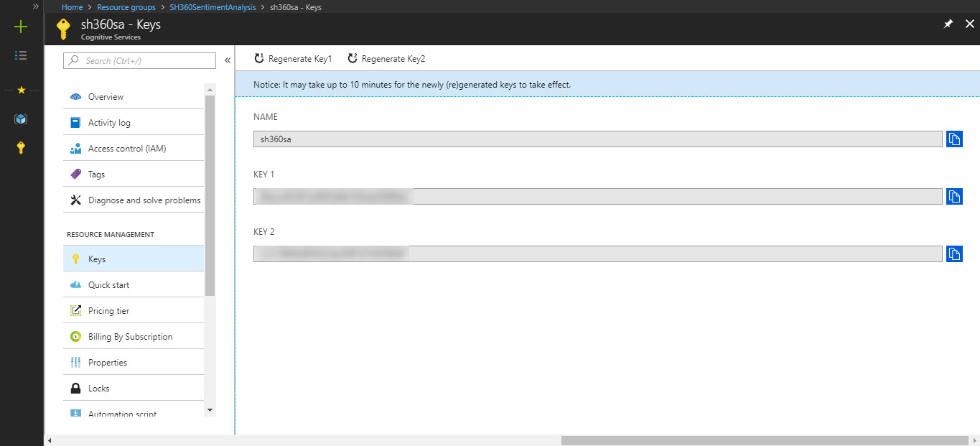980x446 pixels.
Task: Click the KEY 1 field
Action: (598, 196)
